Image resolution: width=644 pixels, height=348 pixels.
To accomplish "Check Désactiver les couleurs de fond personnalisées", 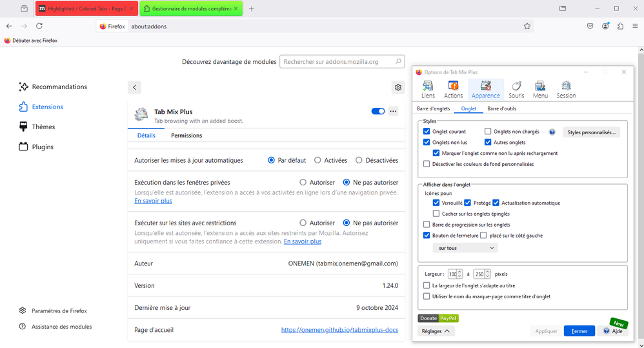I will [427, 164].
